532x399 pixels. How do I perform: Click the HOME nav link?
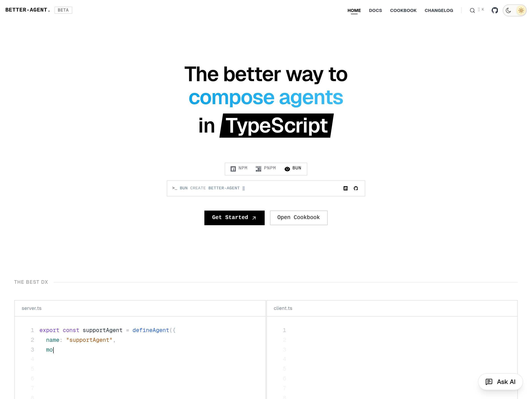point(354,10)
